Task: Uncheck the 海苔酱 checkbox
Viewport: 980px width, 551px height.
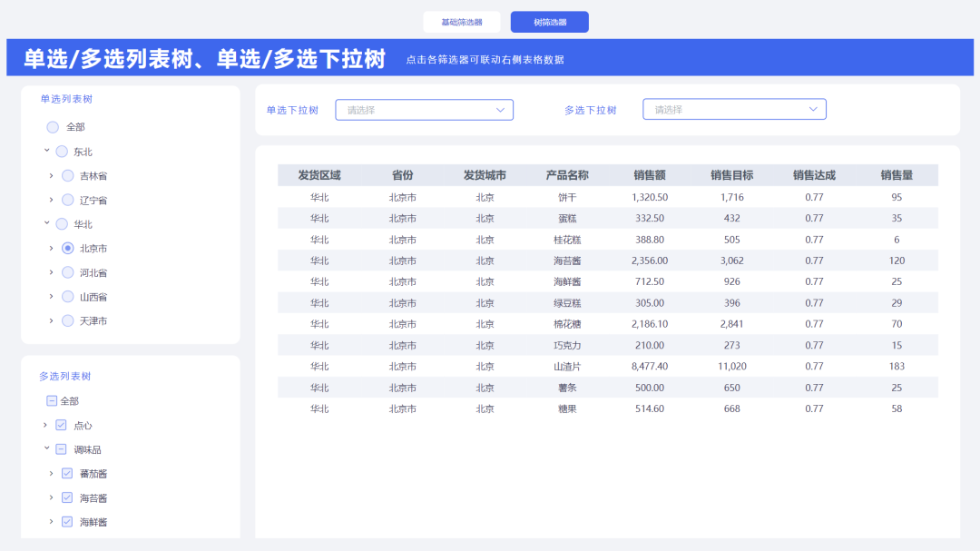Action: (66, 497)
